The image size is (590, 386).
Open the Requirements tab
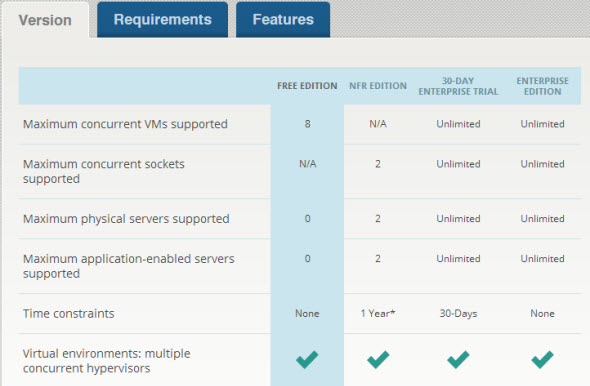[163, 20]
